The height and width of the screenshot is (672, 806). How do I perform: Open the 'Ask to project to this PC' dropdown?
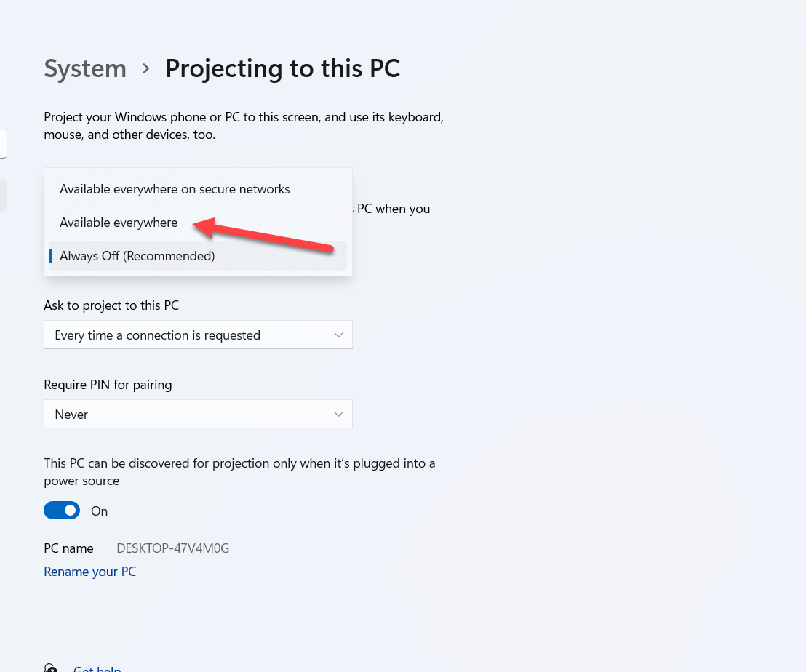point(198,335)
